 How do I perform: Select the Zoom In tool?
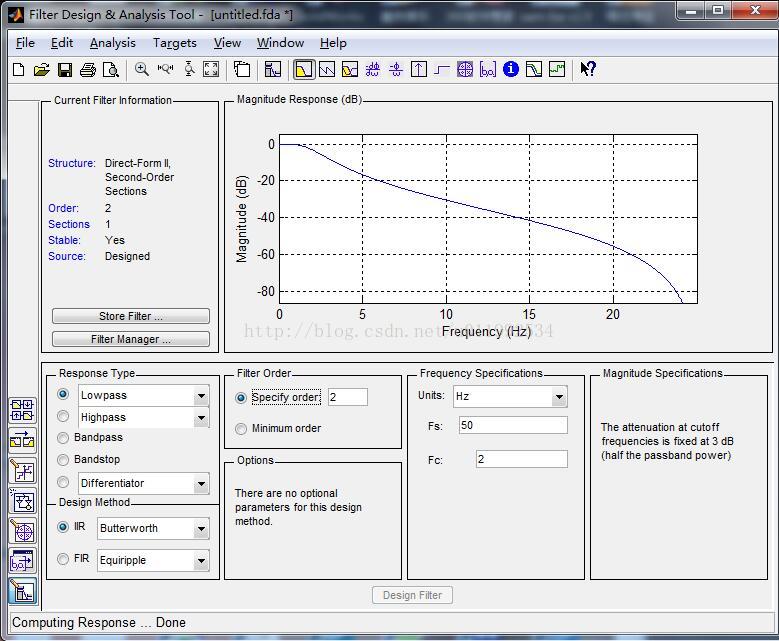(x=142, y=70)
